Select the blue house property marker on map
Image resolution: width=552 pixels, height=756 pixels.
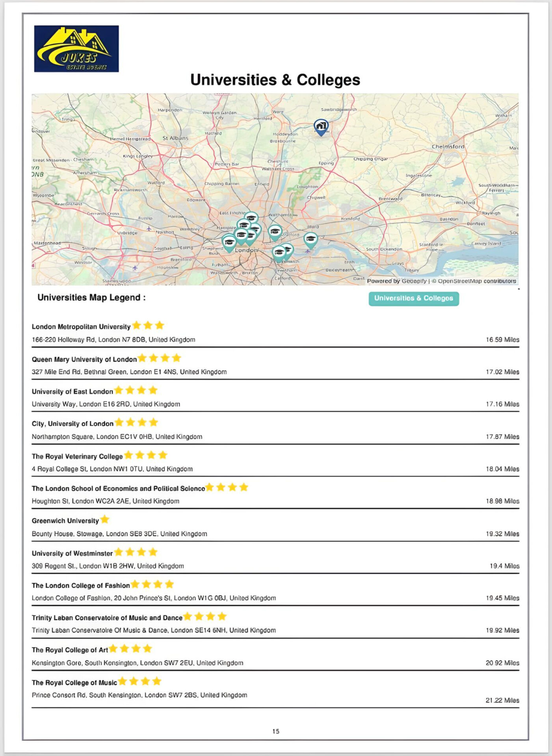pyautogui.click(x=321, y=128)
